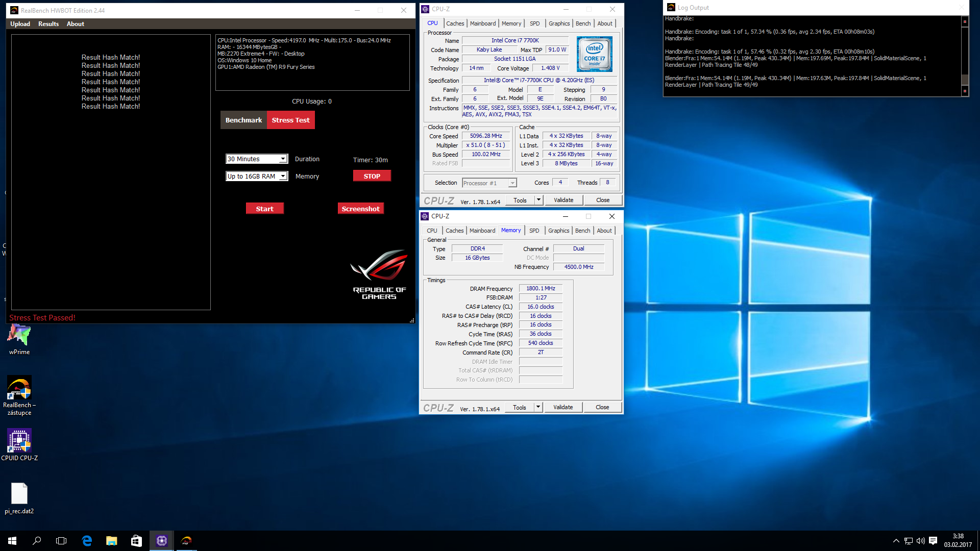Click Tools button in upper CPU-Z window
Viewport: 980px width, 551px height.
click(520, 200)
